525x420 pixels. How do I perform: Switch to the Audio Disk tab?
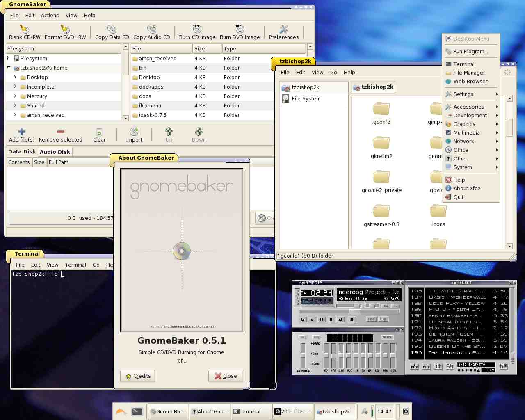point(55,152)
